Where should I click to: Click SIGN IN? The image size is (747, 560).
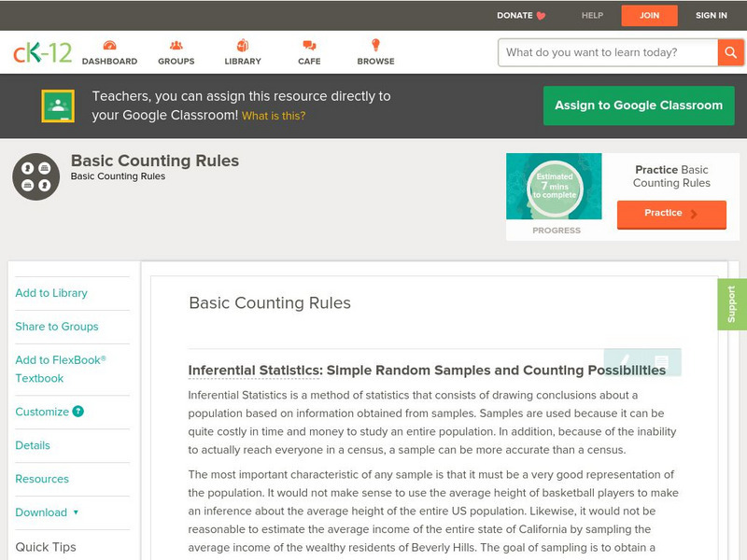click(x=712, y=16)
